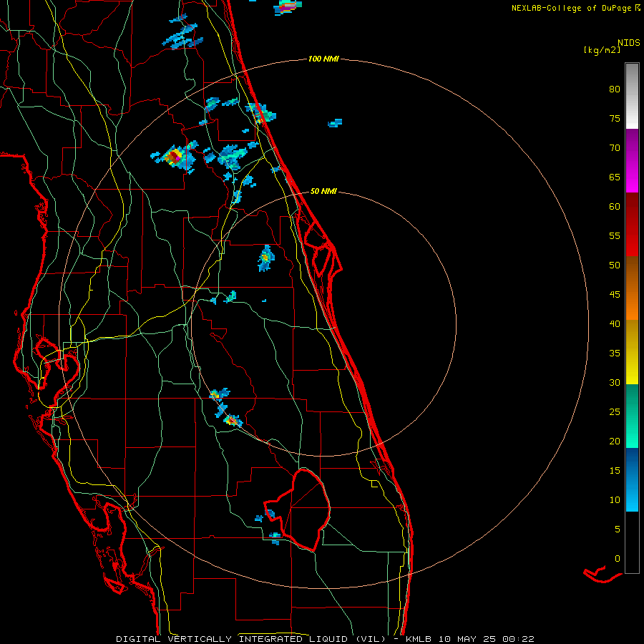Click the 40 value on the VIL scale

615,323
